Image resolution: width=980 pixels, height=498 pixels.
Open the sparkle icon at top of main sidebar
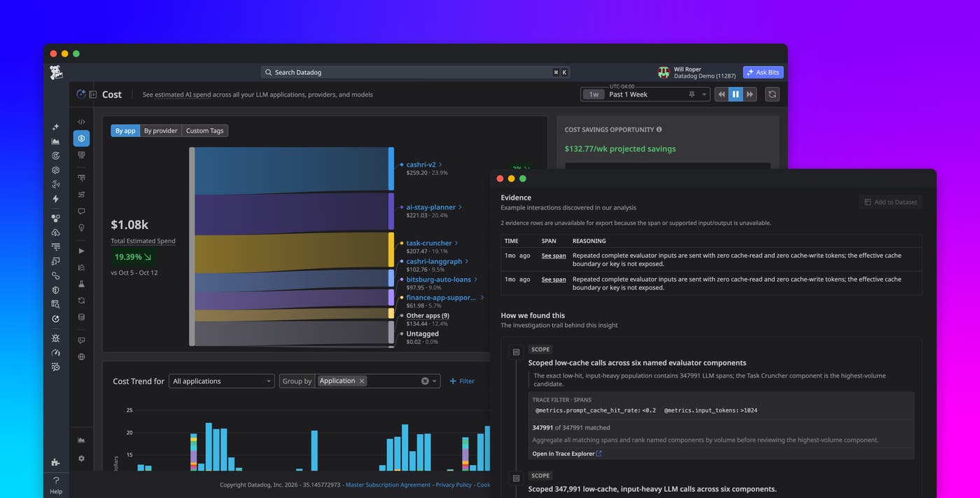(x=55, y=127)
